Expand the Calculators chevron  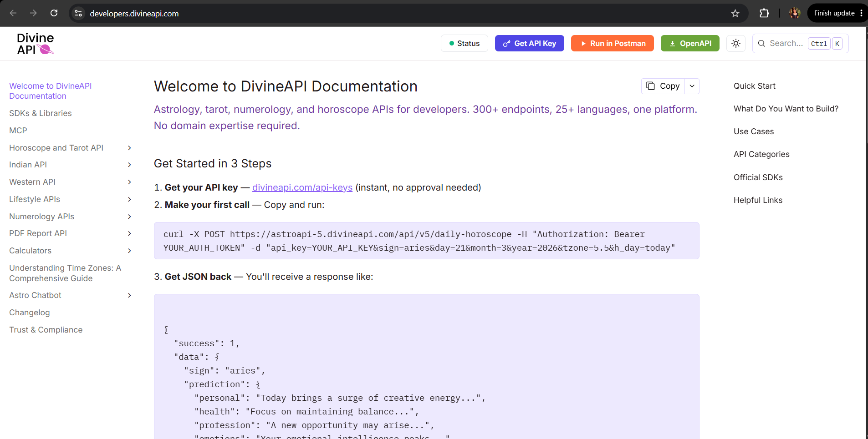tap(129, 251)
